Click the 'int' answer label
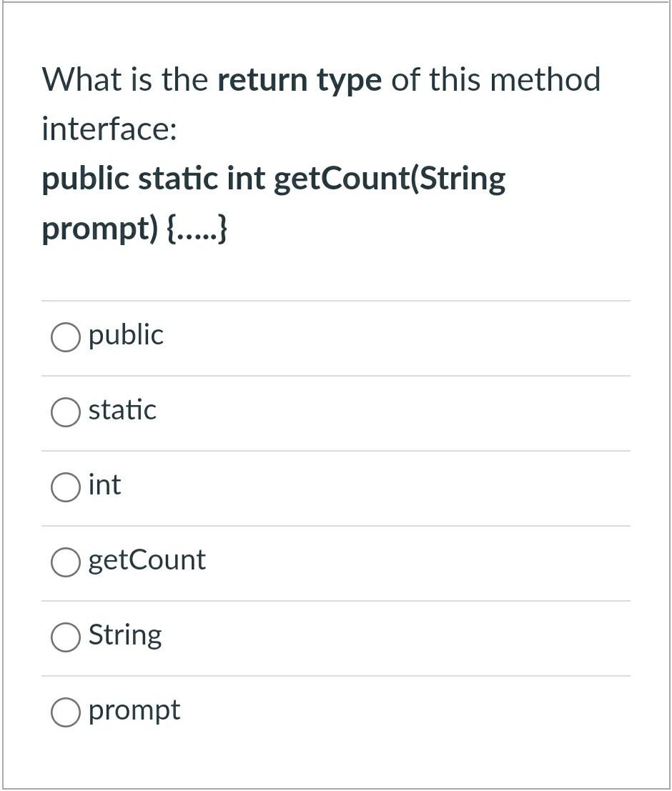Screen dimensions: 672x791 pos(104,484)
